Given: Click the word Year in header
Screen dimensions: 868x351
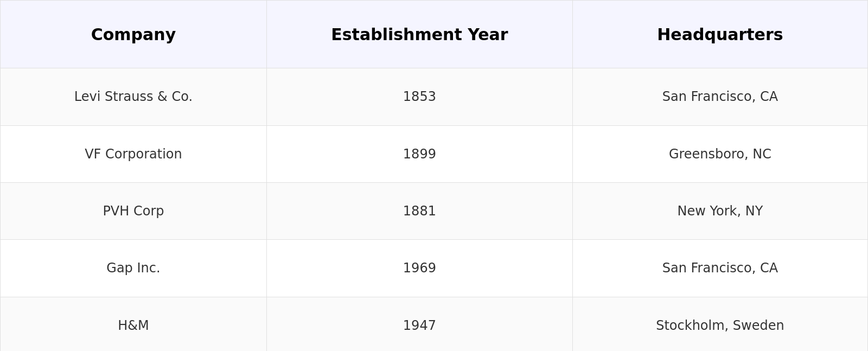Looking at the screenshot, I should [488, 35].
